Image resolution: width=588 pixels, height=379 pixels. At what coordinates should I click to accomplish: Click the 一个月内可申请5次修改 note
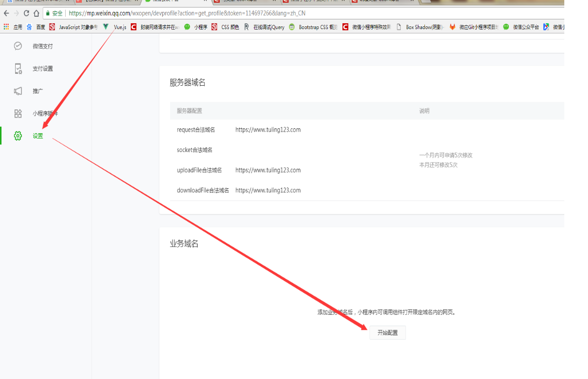click(x=445, y=155)
